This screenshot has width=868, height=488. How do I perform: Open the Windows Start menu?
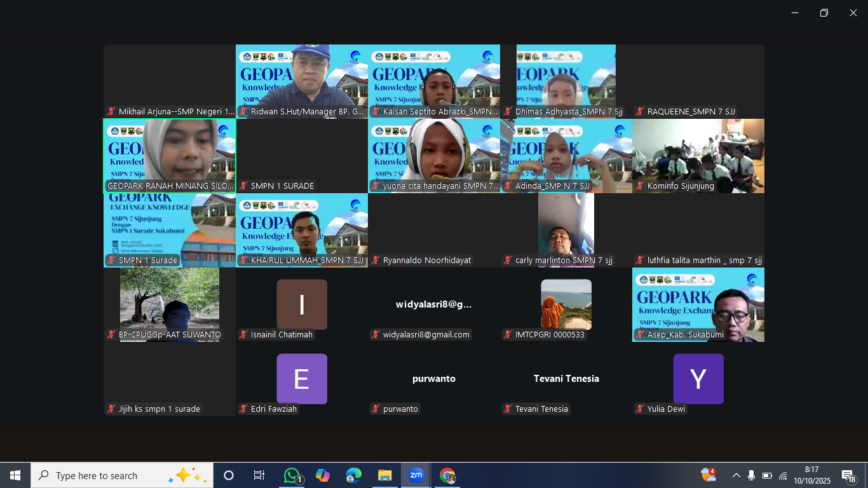[15, 475]
